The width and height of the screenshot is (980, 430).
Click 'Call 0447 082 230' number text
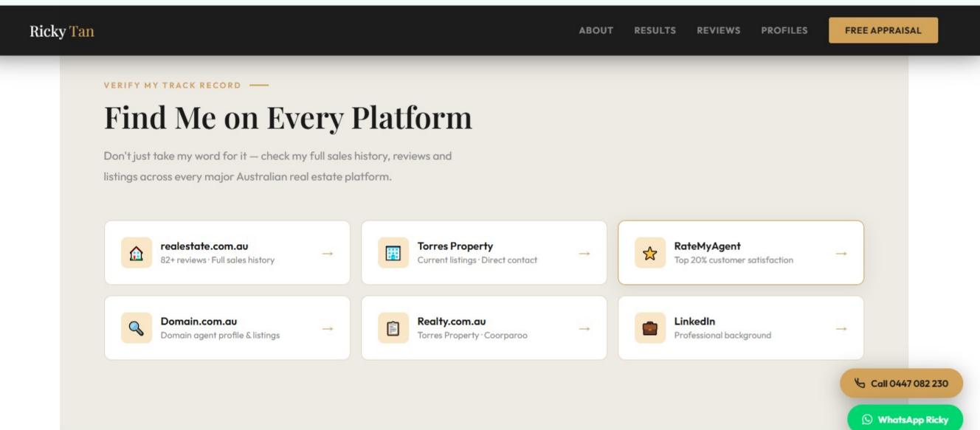click(909, 384)
